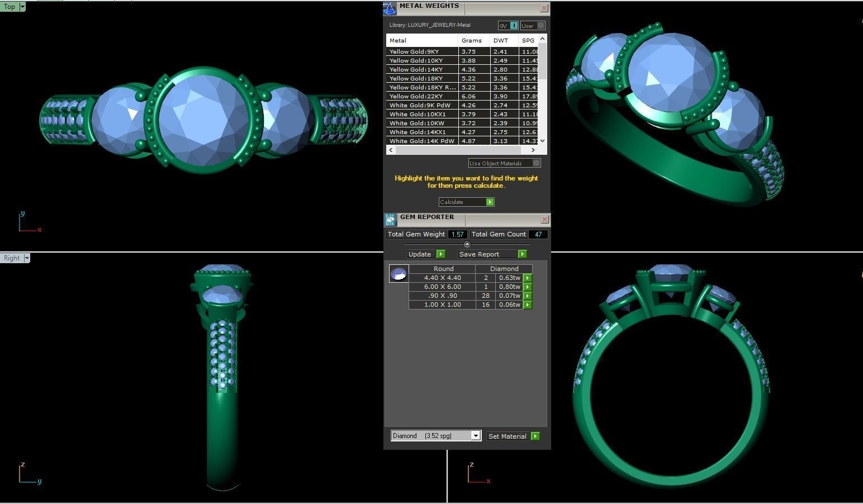Click the 1.00 X 1.00 gem size cell
The width and height of the screenshot is (863, 504).
(x=442, y=305)
